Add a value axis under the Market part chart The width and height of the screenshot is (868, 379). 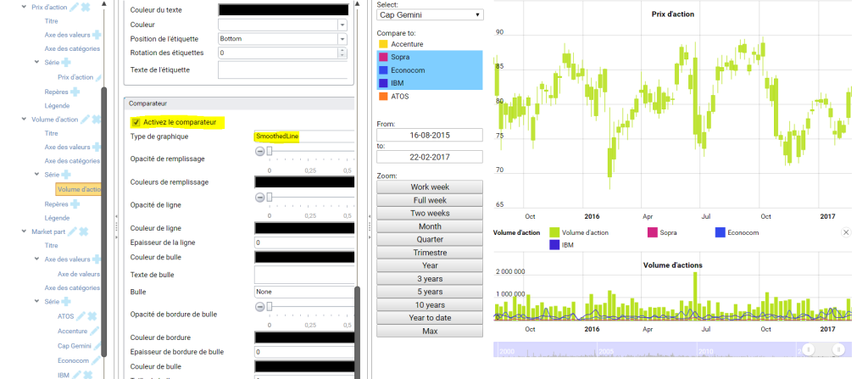click(x=97, y=259)
